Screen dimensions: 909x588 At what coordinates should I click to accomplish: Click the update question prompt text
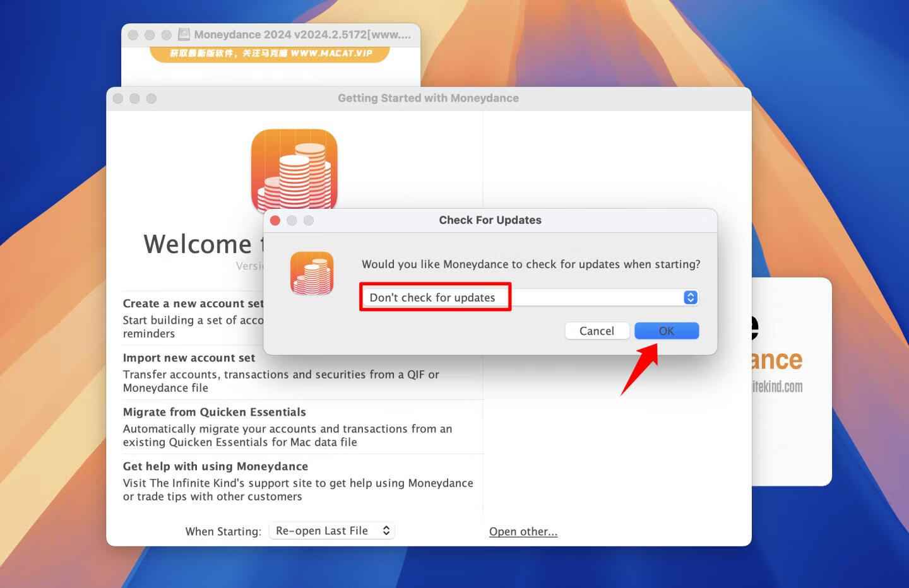[531, 264]
